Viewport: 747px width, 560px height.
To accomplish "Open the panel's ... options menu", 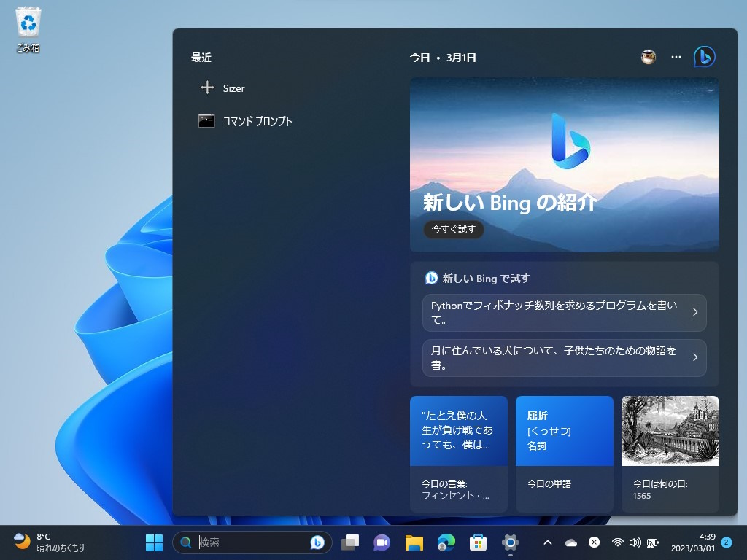I will click(x=676, y=56).
